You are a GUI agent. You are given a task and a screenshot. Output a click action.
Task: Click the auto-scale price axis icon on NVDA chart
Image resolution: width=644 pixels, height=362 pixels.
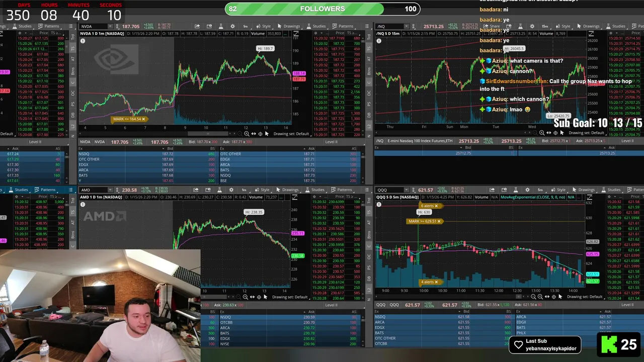point(296,34)
